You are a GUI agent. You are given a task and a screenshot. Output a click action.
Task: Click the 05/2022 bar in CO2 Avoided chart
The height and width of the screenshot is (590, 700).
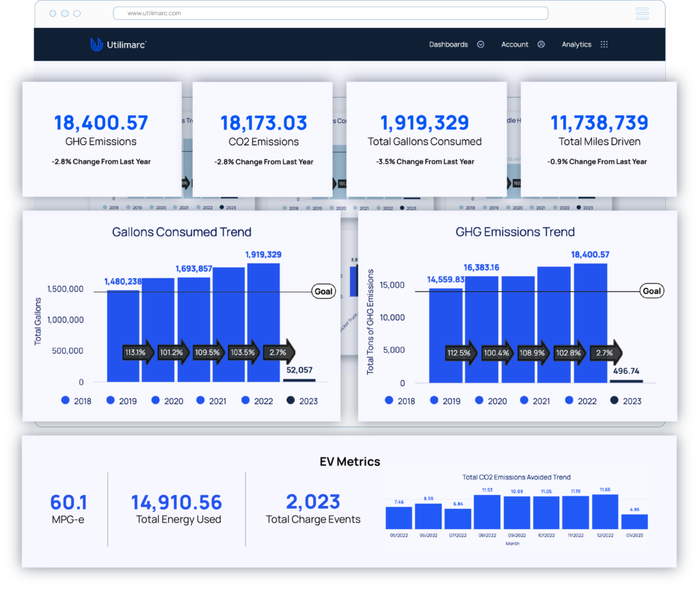click(x=399, y=518)
